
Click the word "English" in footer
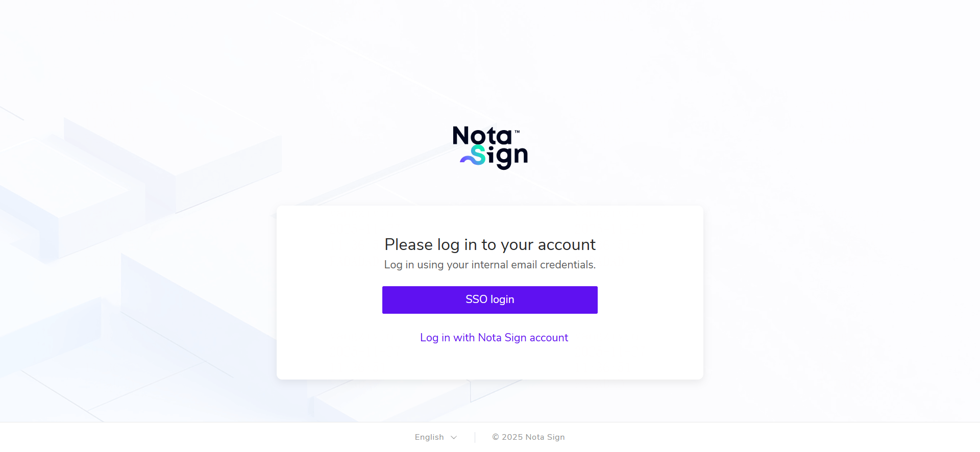coord(429,437)
